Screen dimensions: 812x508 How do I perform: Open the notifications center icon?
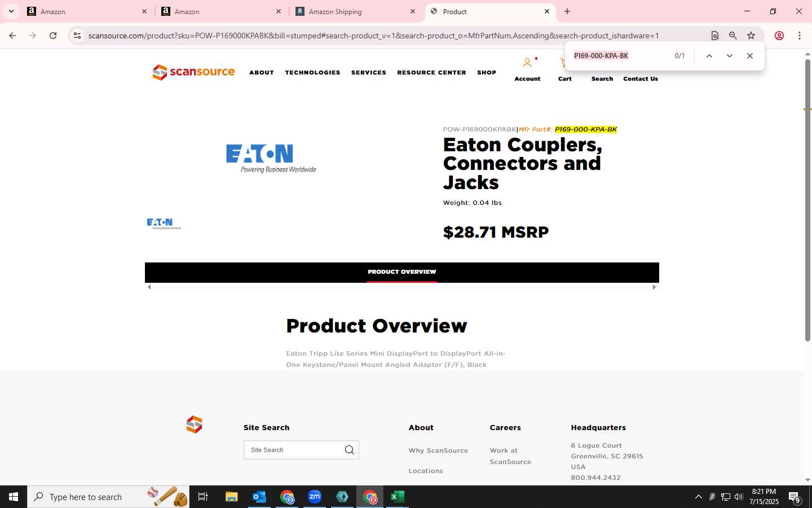[x=795, y=497]
